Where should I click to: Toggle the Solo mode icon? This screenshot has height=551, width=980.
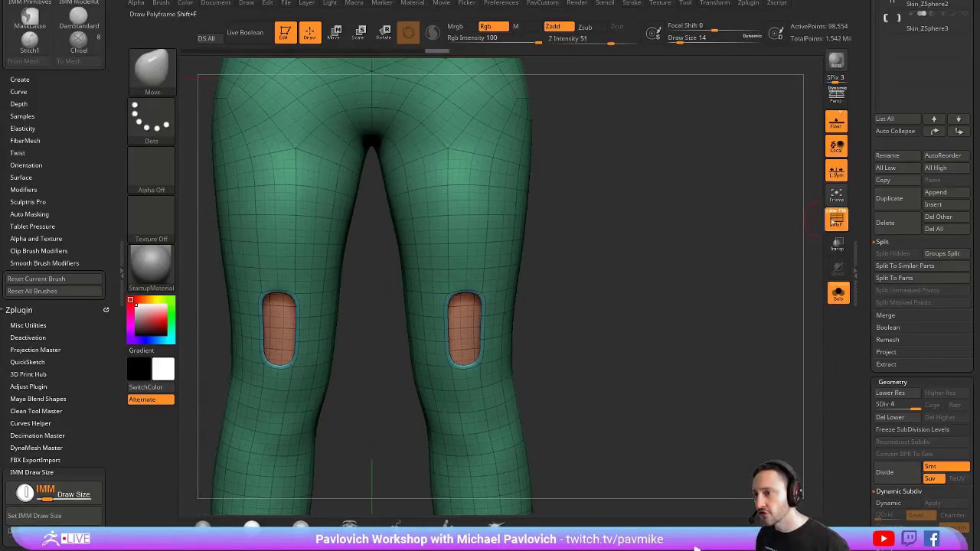click(x=838, y=293)
